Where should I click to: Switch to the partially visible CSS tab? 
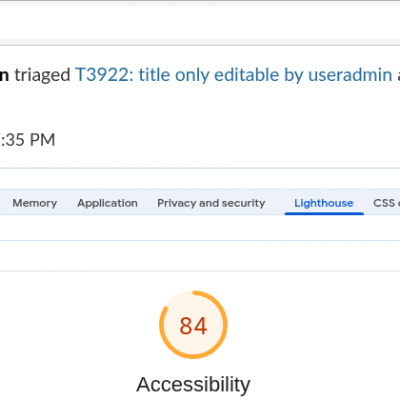pos(386,203)
